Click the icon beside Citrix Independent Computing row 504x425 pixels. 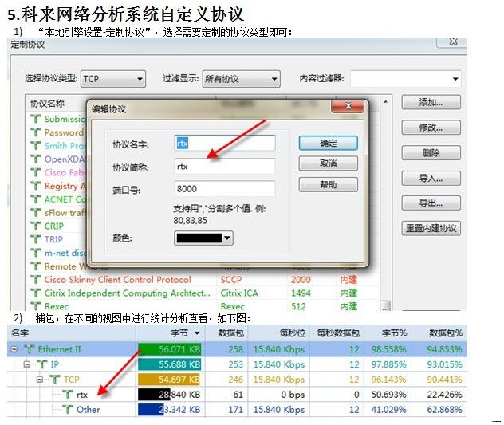(x=36, y=293)
